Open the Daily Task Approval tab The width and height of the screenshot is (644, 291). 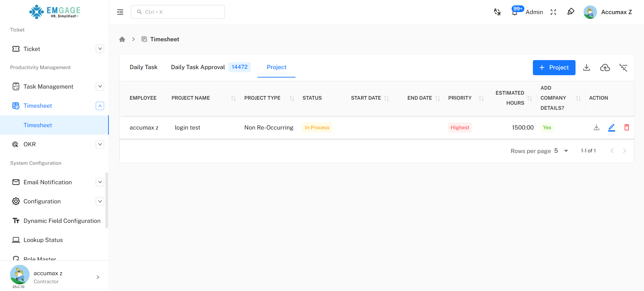(x=198, y=67)
